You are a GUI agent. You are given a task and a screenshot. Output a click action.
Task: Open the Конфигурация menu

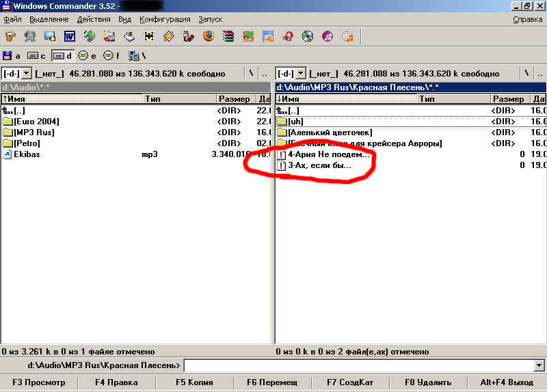click(x=165, y=20)
